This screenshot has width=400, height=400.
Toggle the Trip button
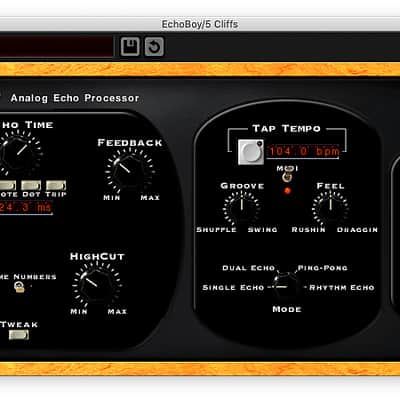[x=56, y=185]
